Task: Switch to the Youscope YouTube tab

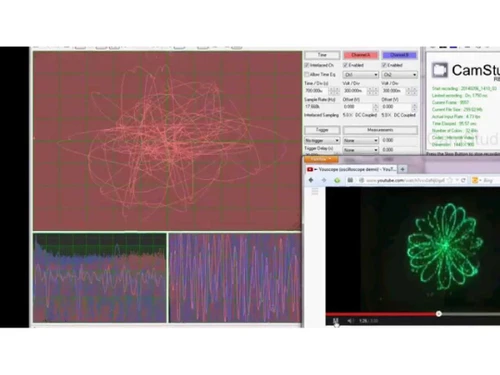Action: click(x=351, y=169)
